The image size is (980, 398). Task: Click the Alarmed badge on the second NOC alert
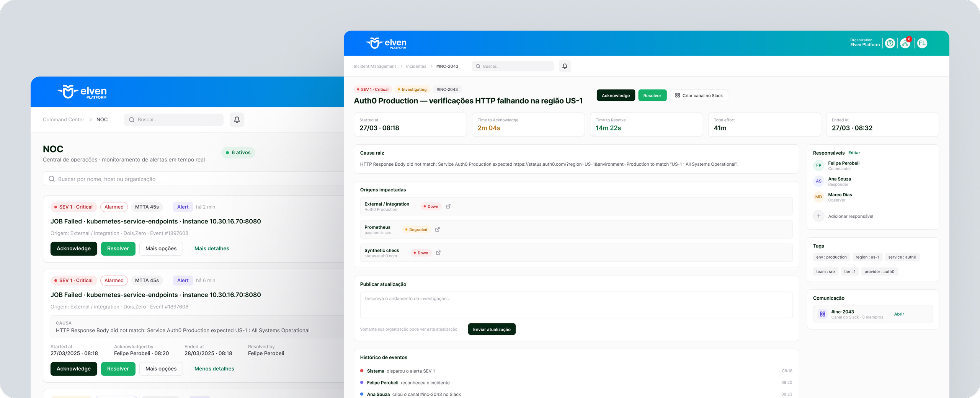tap(114, 281)
